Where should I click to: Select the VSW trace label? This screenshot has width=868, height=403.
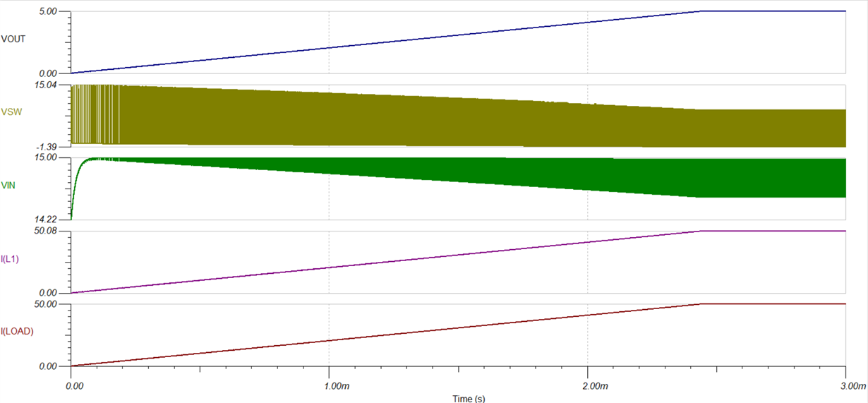pyautogui.click(x=13, y=112)
